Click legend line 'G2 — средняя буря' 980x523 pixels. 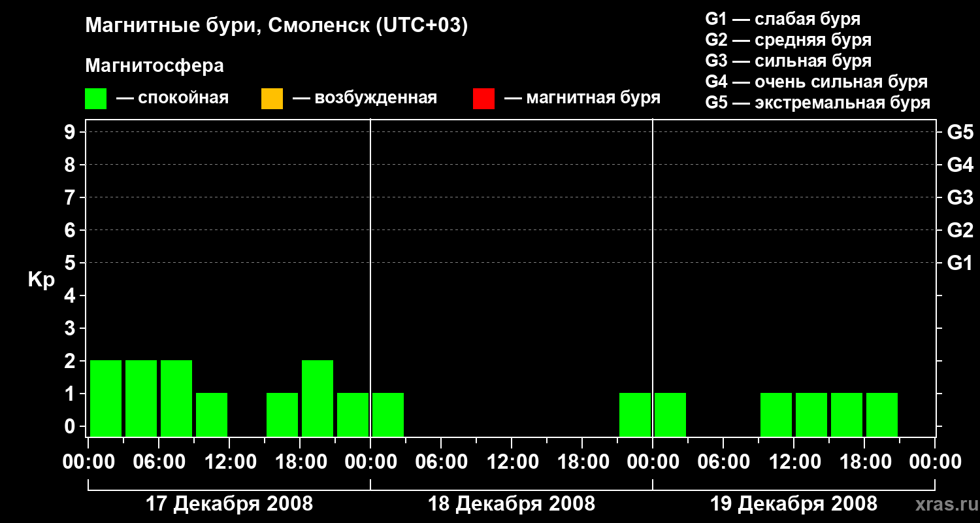(x=788, y=40)
